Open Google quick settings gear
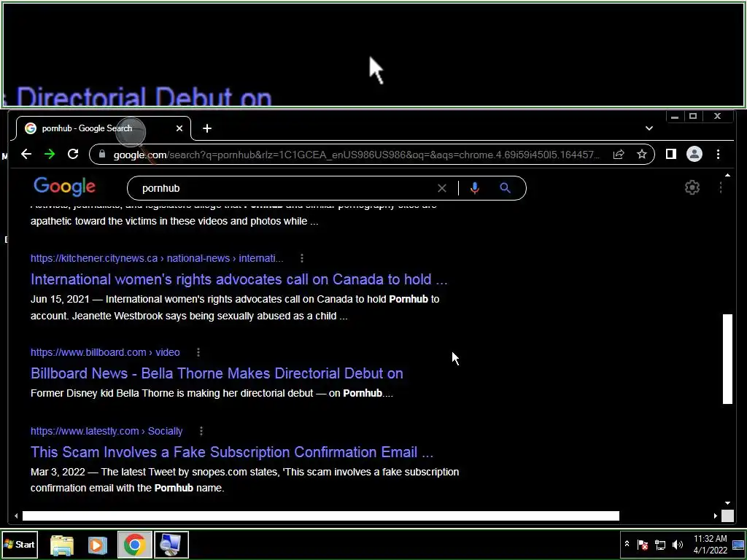Image resolution: width=747 pixels, height=560 pixels. coord(692,187)
